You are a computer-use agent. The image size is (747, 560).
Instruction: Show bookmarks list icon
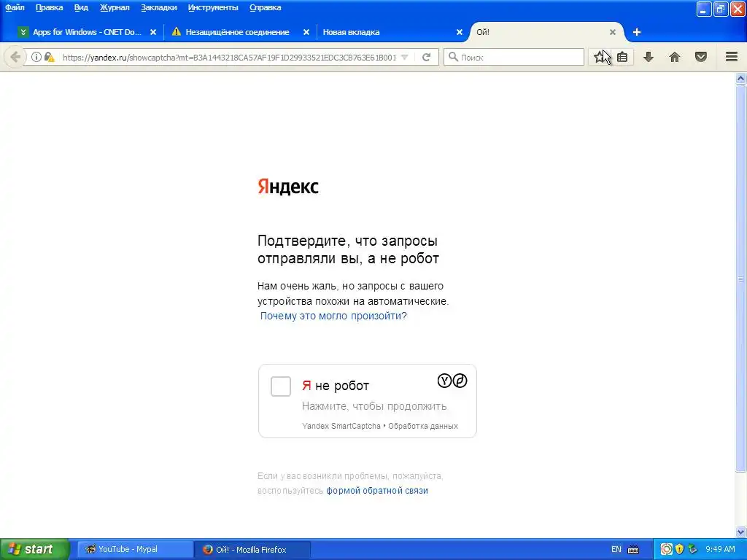coord(622,57)
